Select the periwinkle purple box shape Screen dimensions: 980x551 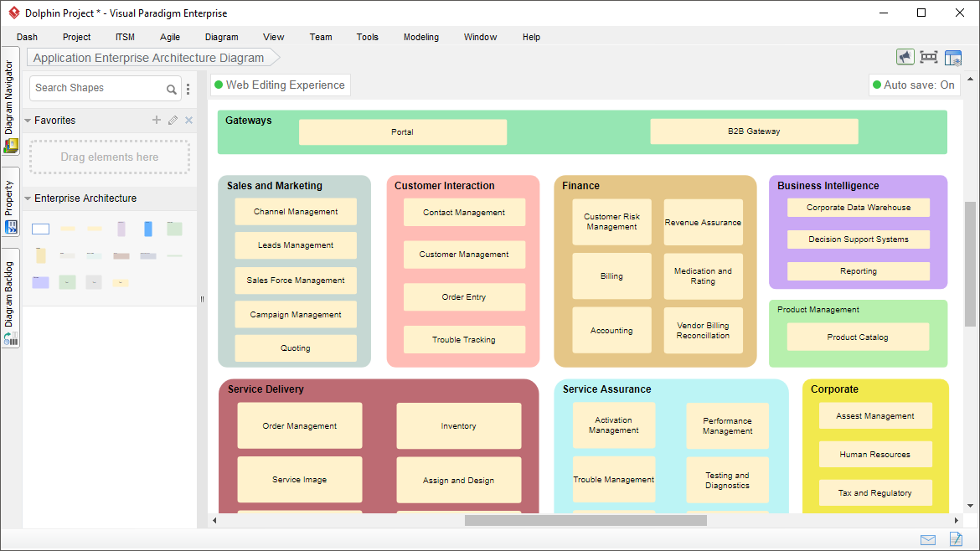coord(41,282)
